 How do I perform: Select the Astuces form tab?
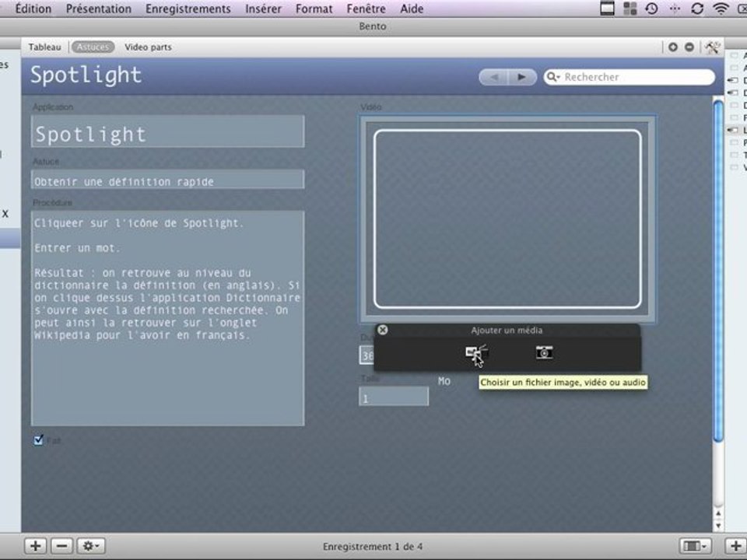pos(93,47)
